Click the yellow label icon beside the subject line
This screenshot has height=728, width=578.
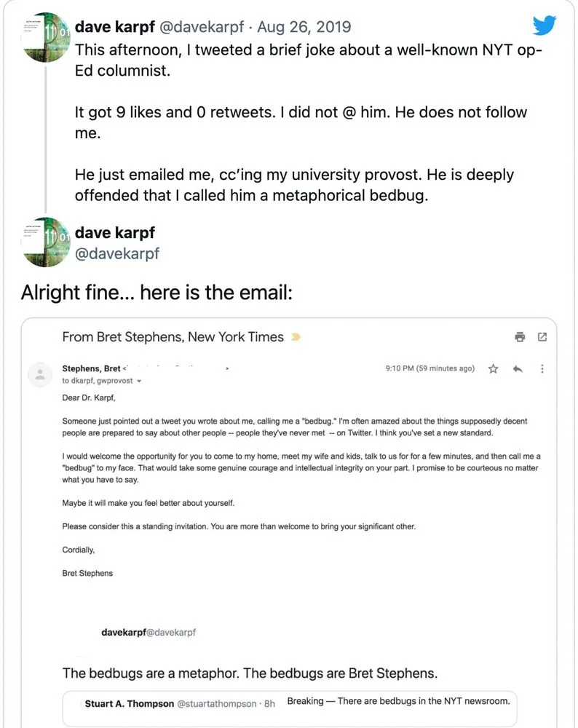click(295, 337)
